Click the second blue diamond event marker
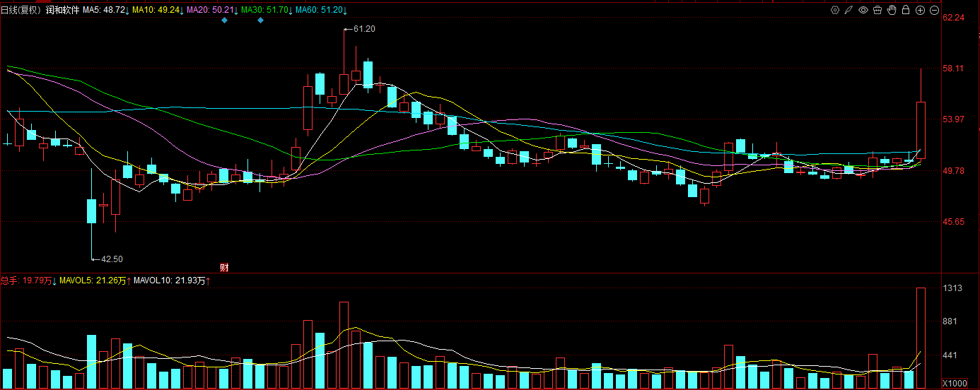 click(x=260, y=20)
